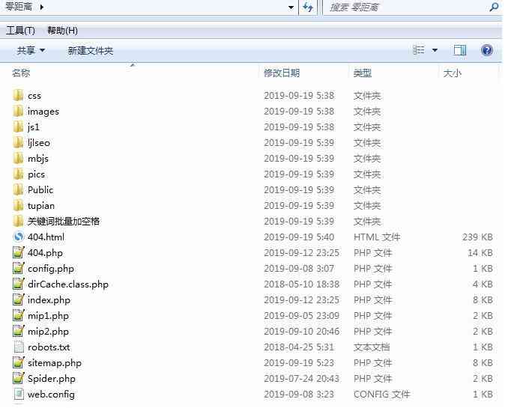Click the folder name 关键词批量加空格
532x408 pixels.
[x=64, y=221]
